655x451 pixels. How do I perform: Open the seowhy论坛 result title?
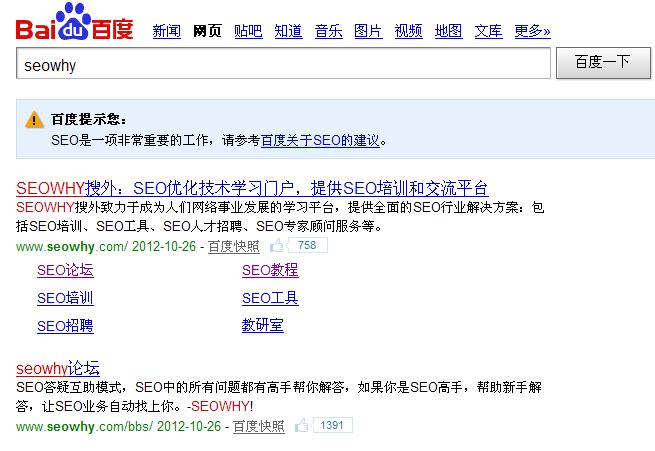[x=58, y=368]
